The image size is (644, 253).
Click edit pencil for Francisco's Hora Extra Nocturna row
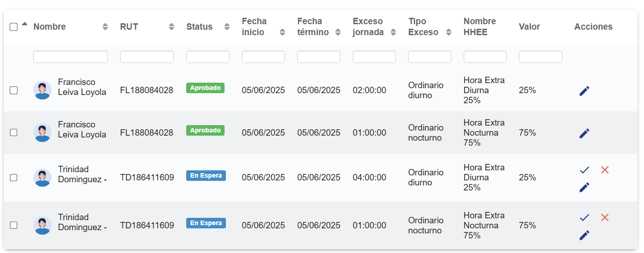[x=584, y=133]
